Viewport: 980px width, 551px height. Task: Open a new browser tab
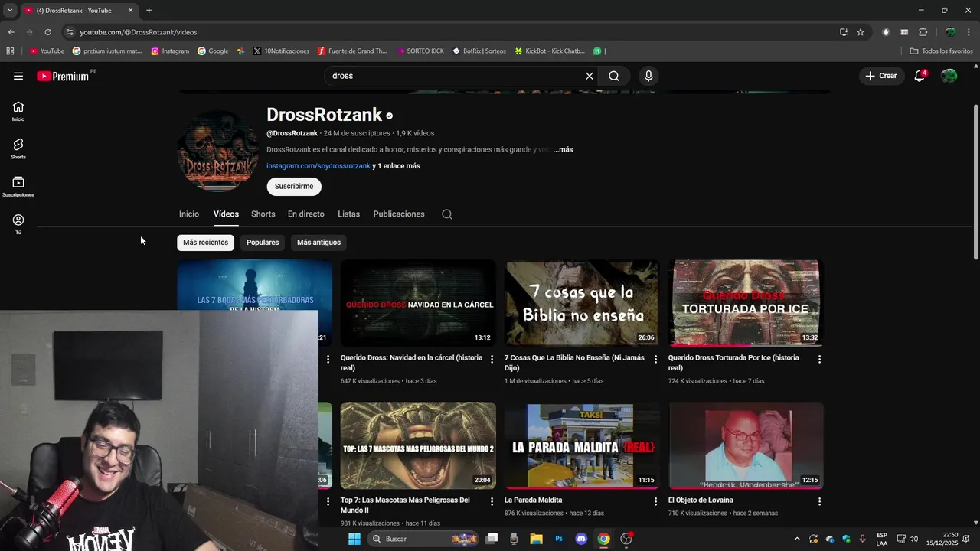tap(149, 10)
